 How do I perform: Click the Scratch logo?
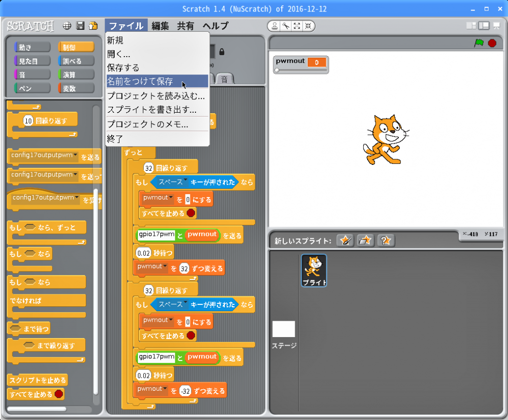click(30, 26)
